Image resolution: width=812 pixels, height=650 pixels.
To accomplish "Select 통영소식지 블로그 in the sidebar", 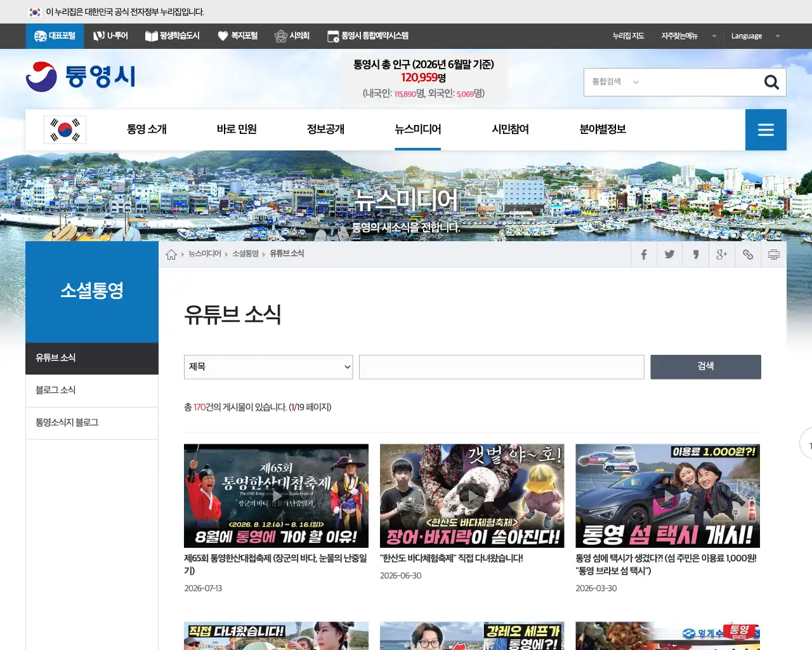I will coord(92,423).
